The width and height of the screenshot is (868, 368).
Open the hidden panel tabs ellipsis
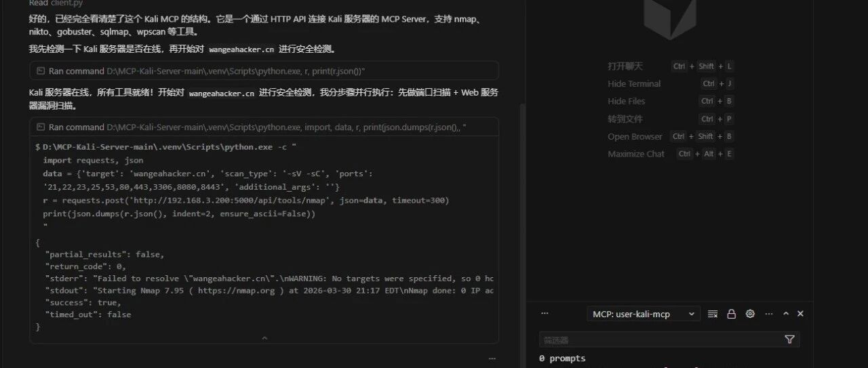[545, 314]
